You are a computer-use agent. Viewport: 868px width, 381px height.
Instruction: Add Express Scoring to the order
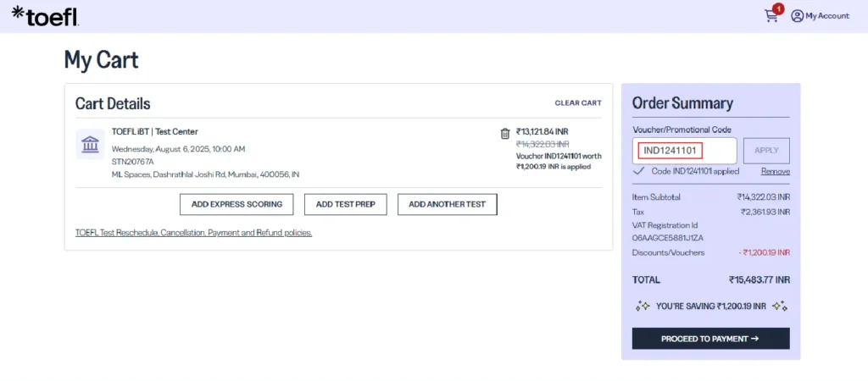(236, 204)
